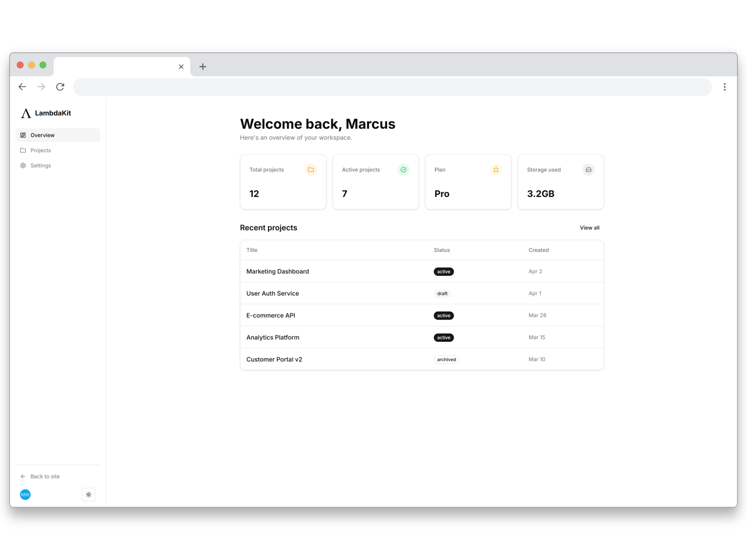Go back using the browser back arrow

(x=22, y=87)
